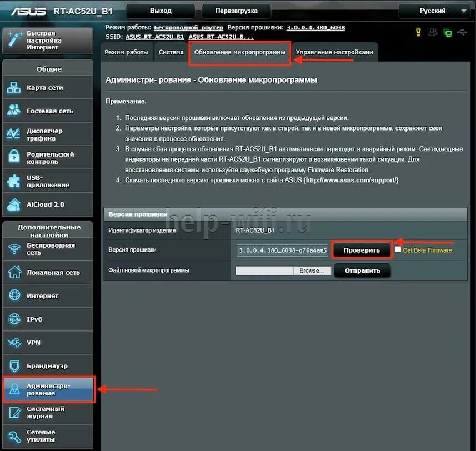Click the VPN arrows icon
476x451 pixels.
[14, 342]
